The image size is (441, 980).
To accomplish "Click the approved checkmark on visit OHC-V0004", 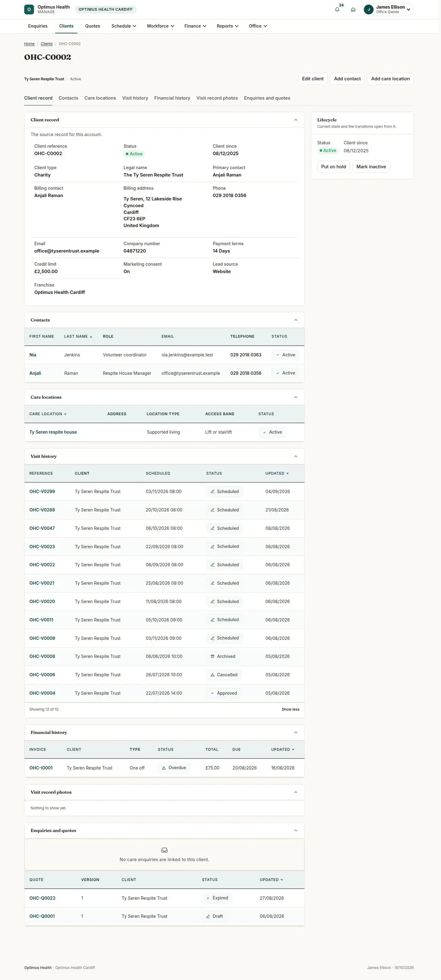I will coord(212,693).
